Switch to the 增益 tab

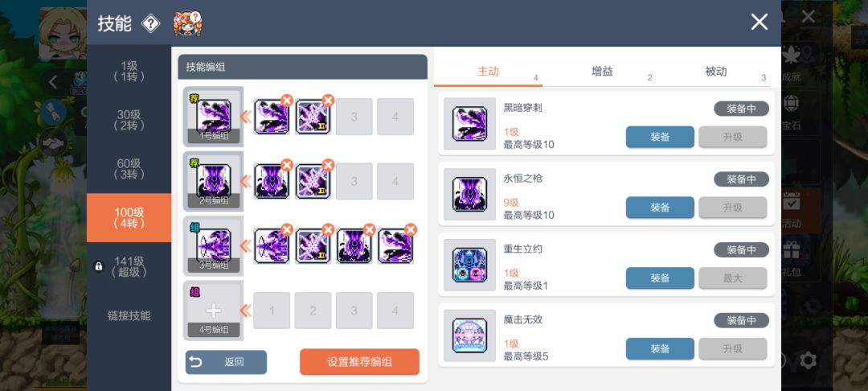click(x=602, y=72)
